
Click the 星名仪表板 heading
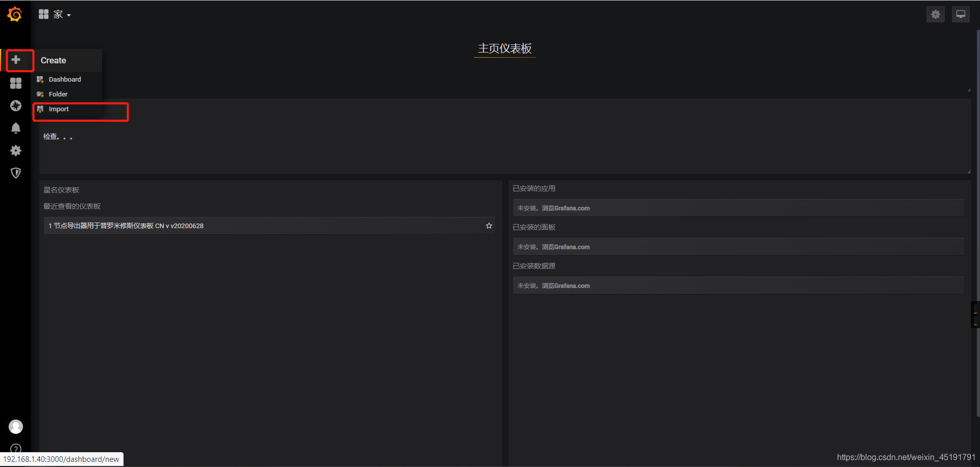[61, 190]
